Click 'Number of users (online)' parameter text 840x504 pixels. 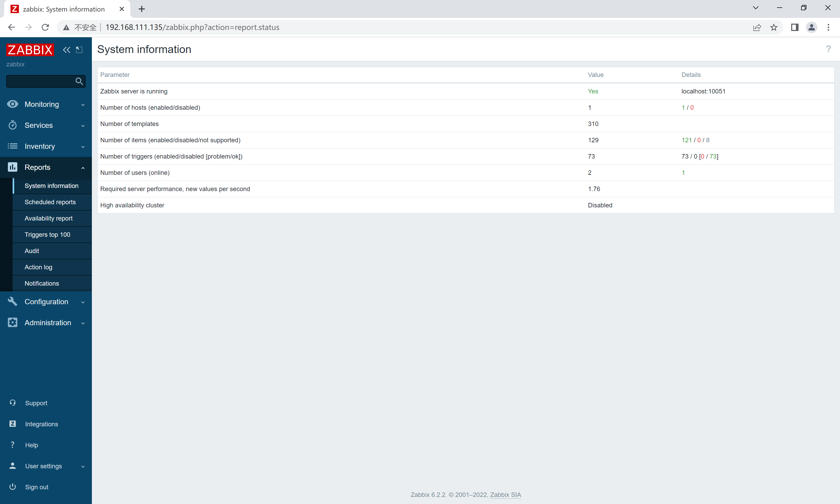(x=135, y=172)
